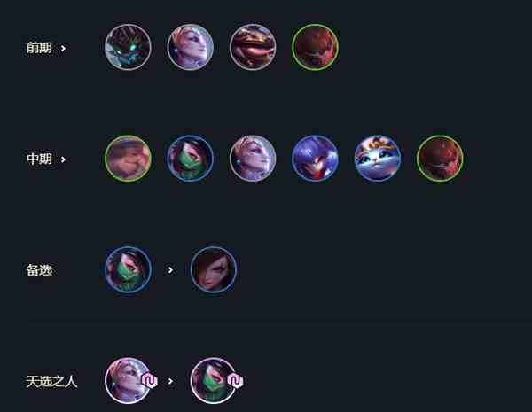The height and width of the screenshot is (412, 532).
Task: Expand the 中期 chevron arrow
Action: tap(63, 159)
